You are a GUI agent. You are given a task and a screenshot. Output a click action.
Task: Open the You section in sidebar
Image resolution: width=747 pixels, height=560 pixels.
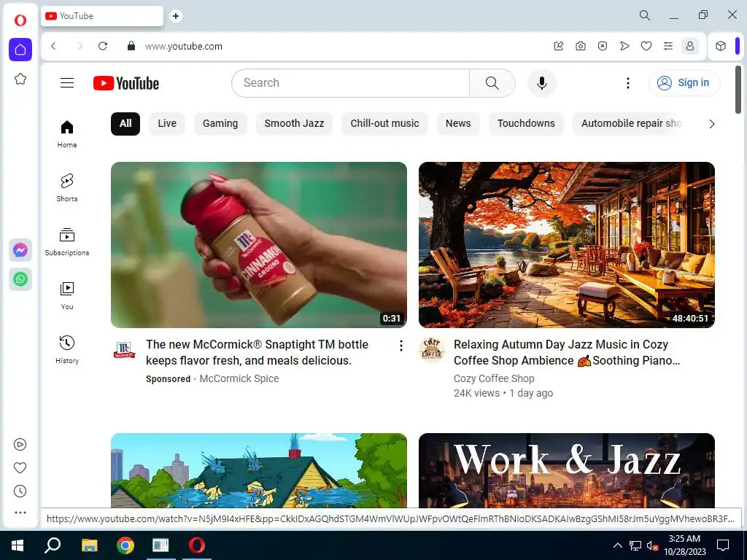click(67, 296)
